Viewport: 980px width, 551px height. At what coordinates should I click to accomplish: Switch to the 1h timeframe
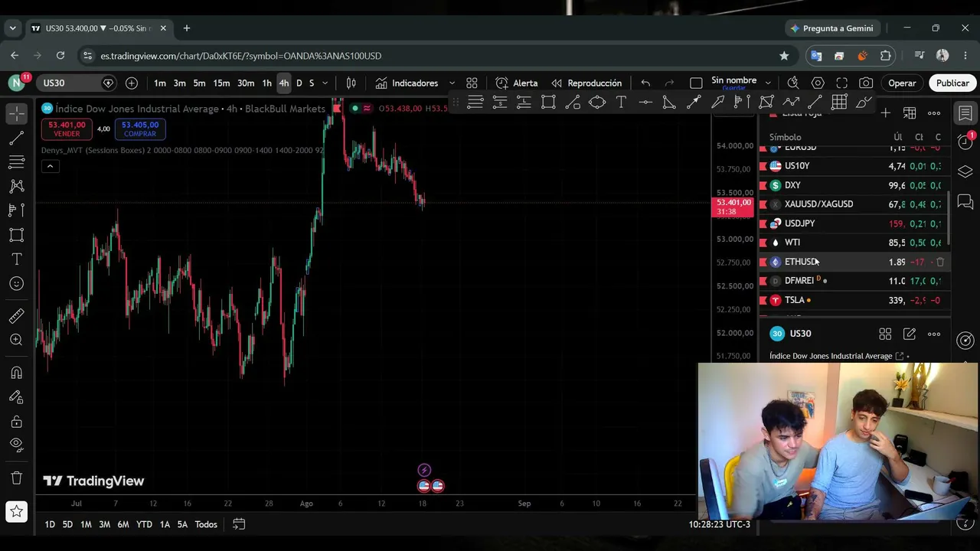(x=266, y=83)
